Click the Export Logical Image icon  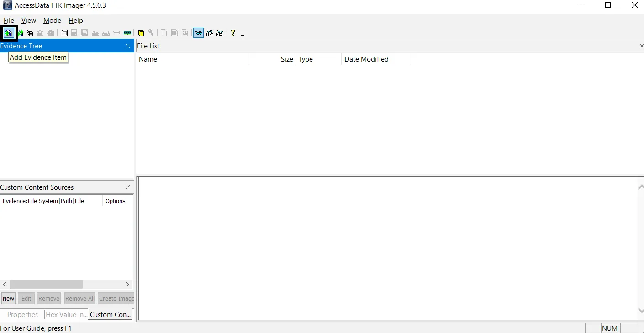pyautogui.click(x=84, y=33)
